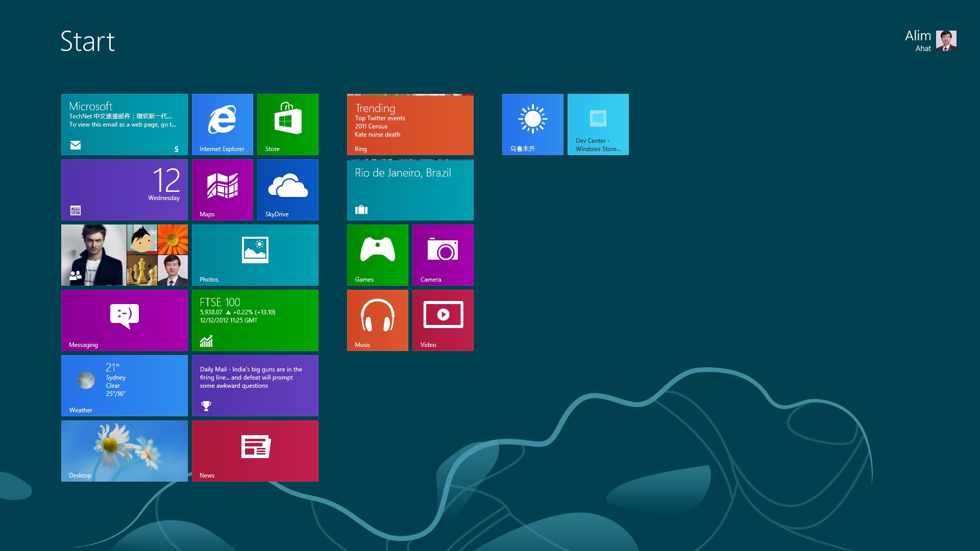
Task: Open the Windows Store tile
Action: click(x=288, y=124)
